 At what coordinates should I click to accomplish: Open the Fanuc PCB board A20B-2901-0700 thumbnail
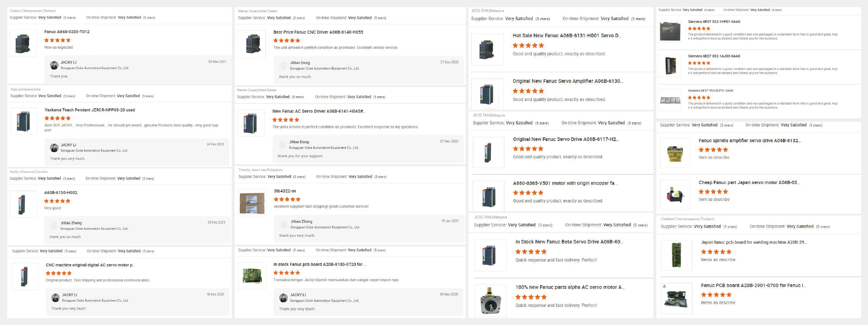tap(676, 298)
